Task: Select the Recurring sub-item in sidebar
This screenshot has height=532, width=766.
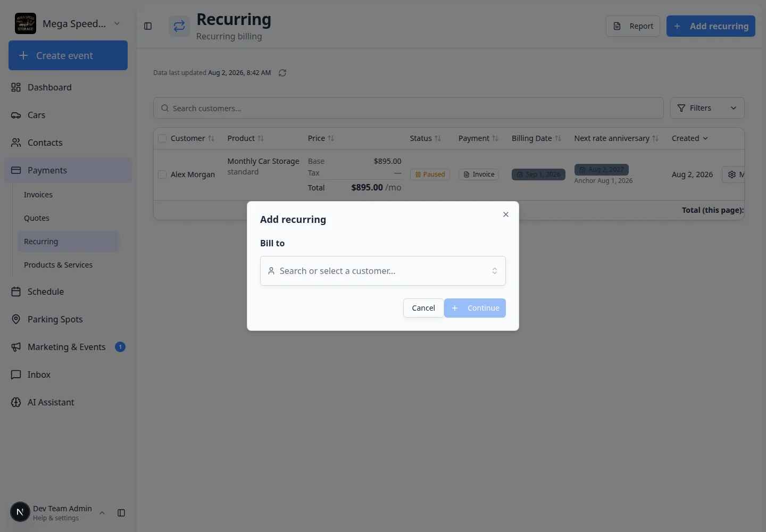Action: tap(68, 242)
